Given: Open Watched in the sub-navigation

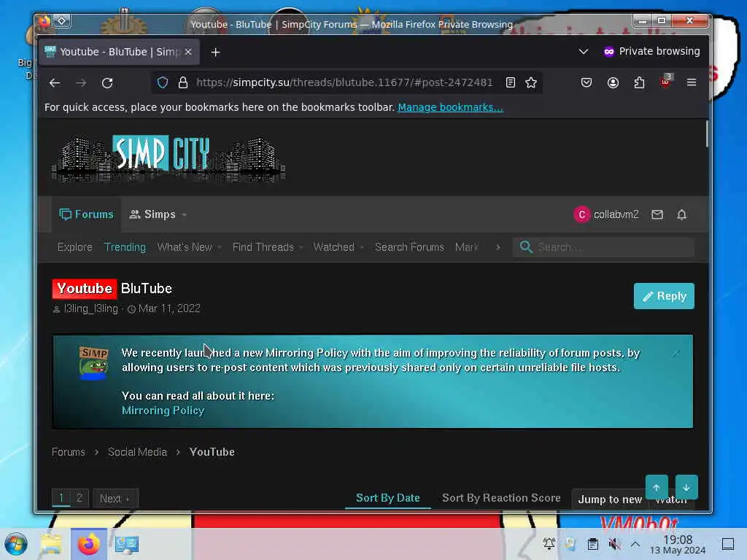Looking at the screenshot, I should click(333, 247).
